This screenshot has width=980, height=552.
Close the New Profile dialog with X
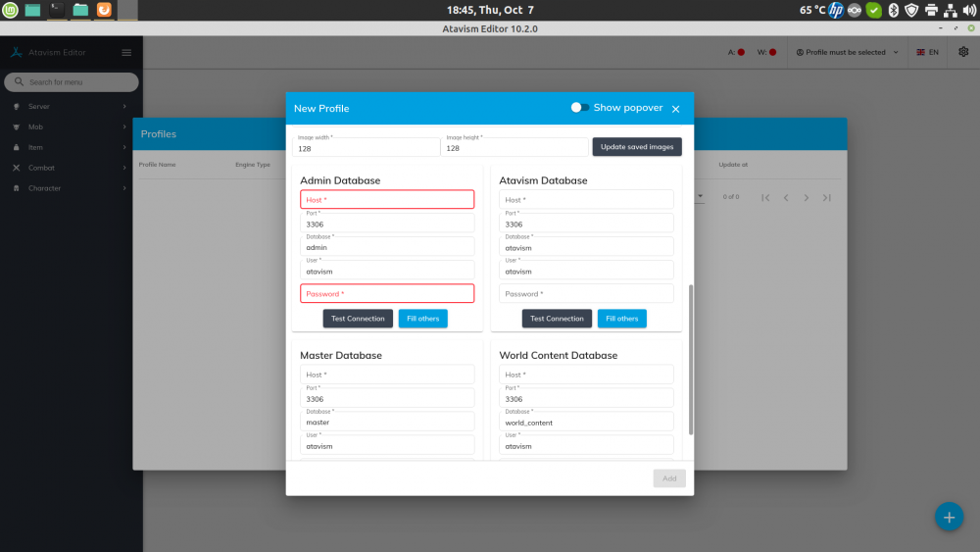(x=675, y=109)
